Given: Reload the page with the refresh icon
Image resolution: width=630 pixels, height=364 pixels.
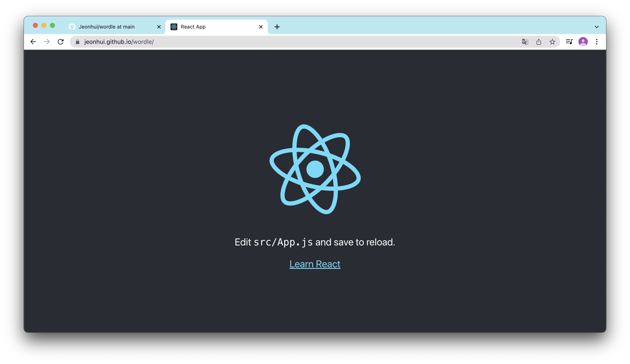Looking at the screenshot, I should point(61,42).
